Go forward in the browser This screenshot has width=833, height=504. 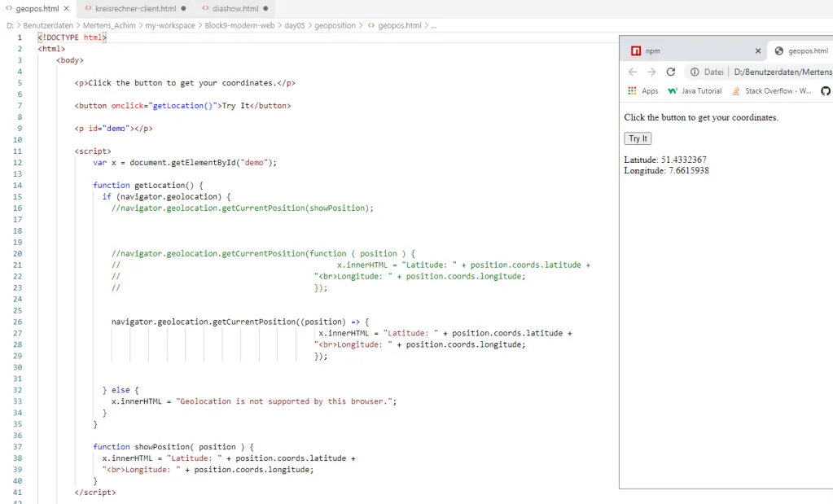pos(651,72)
